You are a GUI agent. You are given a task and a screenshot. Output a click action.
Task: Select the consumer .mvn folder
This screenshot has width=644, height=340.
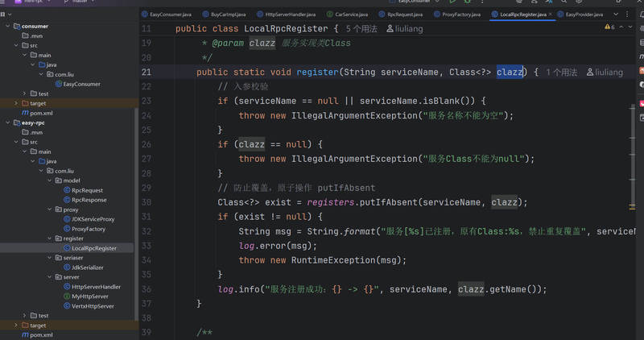32,35
